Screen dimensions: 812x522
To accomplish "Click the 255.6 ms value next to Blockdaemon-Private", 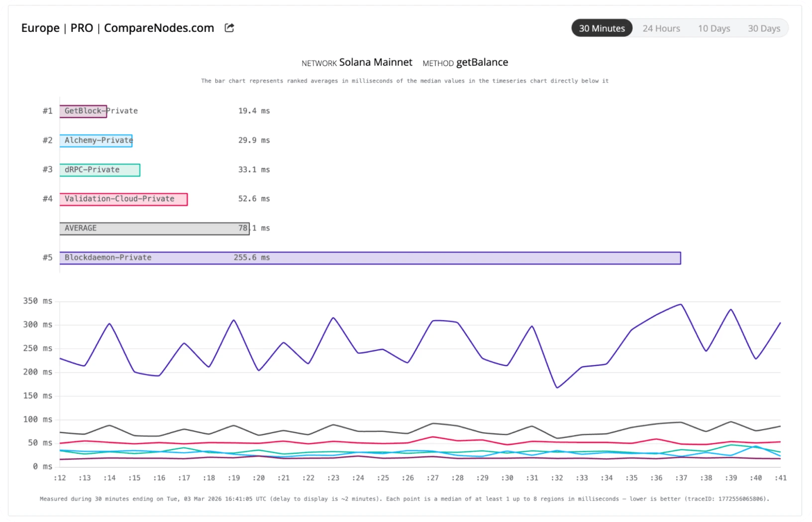I will tap(252, 258).
